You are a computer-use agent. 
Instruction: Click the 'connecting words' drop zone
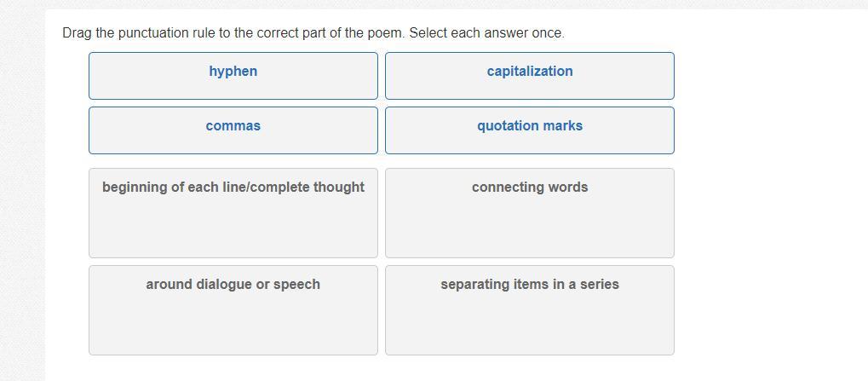tap(529, 213)
